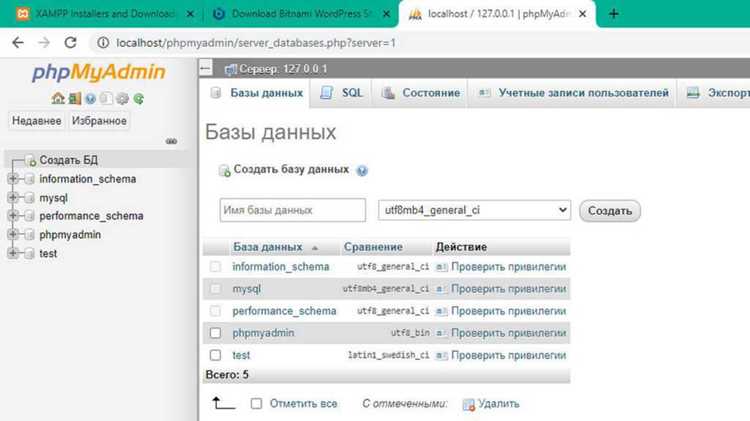Expand test tree node
750x421 pixels.
[13, 254]
